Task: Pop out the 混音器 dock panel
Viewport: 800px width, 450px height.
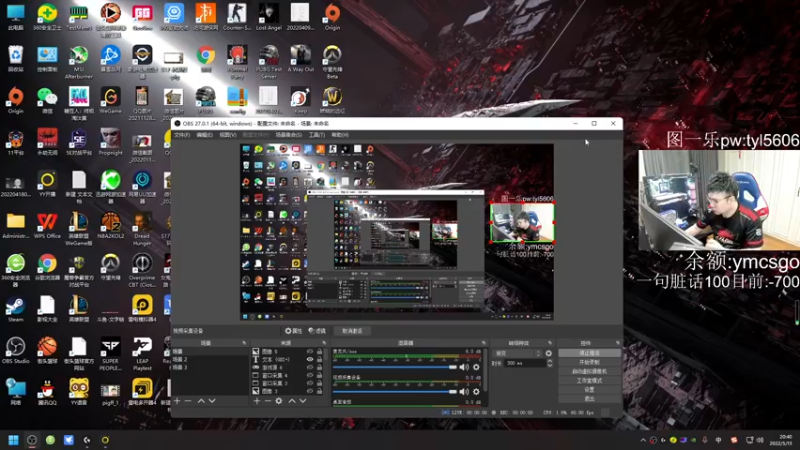Action: pos(483,343)
